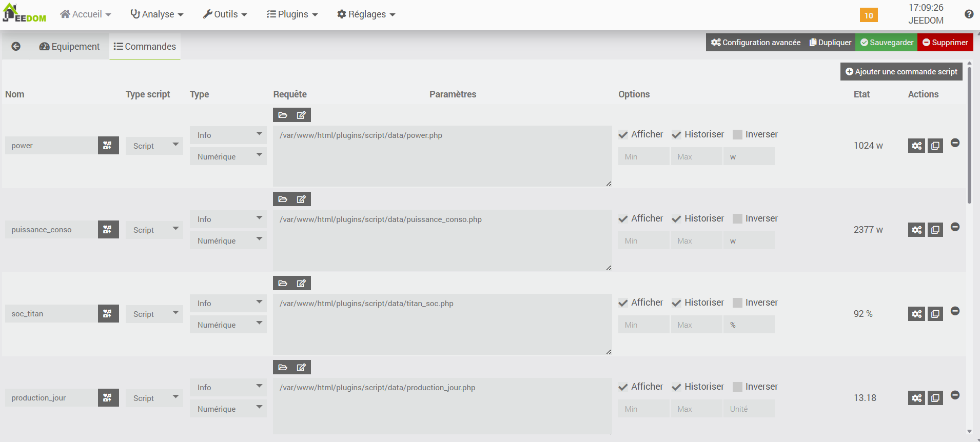
Task: Open the Info type dropdown for power
Action: [x=228, y=135]
